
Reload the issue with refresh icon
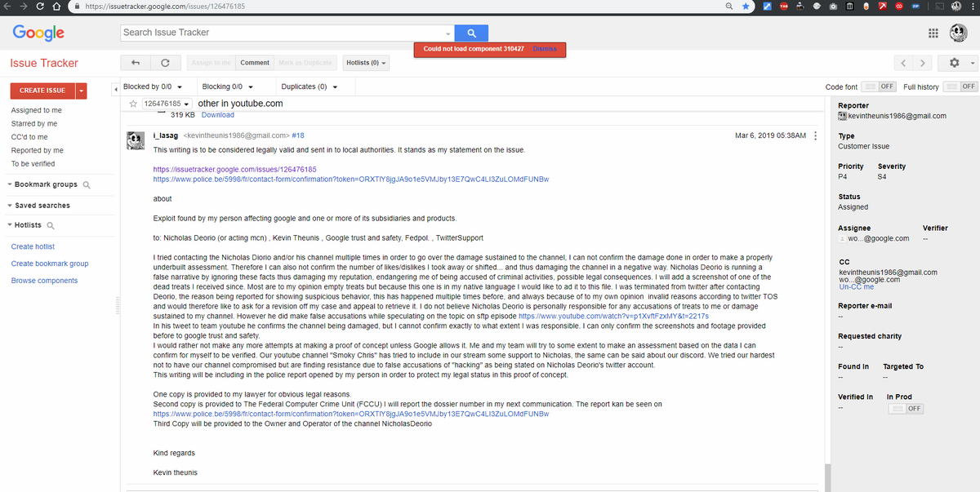pos(165,63)
